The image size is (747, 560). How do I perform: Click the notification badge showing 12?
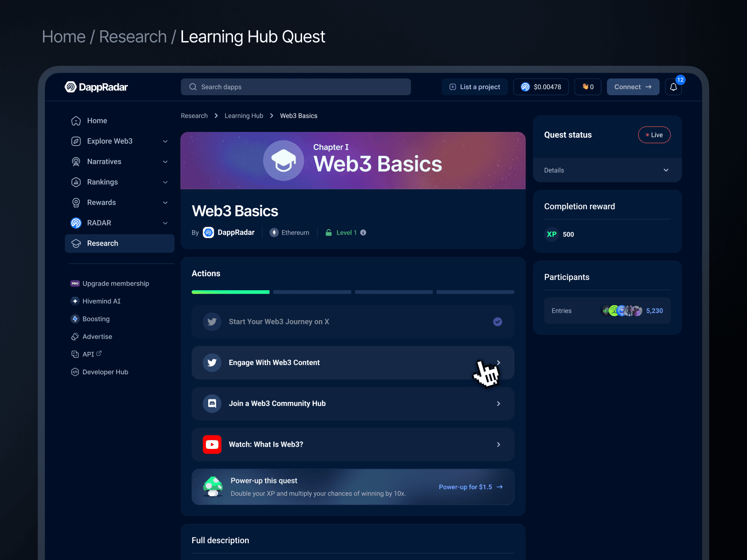tap(680, 80)
